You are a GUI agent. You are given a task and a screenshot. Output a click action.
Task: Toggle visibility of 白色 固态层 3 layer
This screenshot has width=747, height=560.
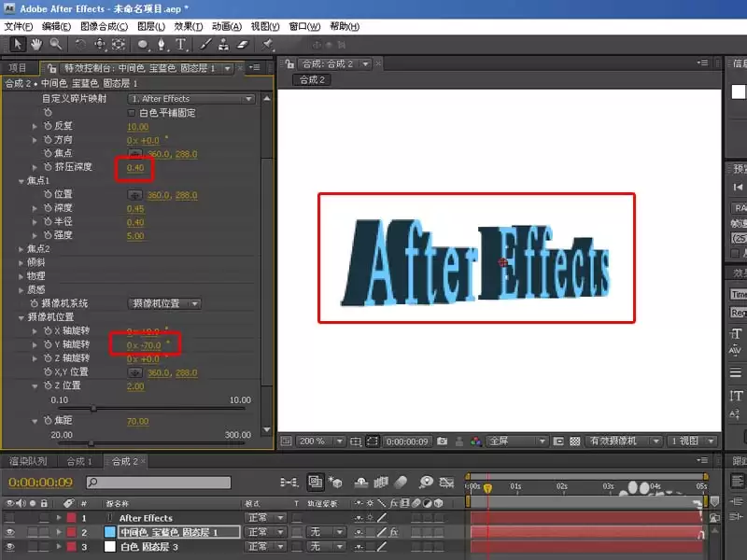click(9, 547)
